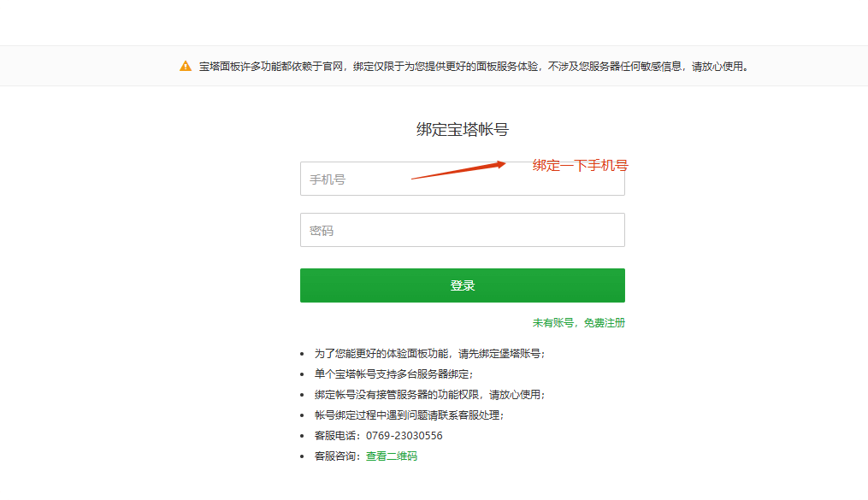The height and width of the screenshot is (500, 868).
Task: Open the 查看二维码 QR code link
Action: tap(392, 456)
